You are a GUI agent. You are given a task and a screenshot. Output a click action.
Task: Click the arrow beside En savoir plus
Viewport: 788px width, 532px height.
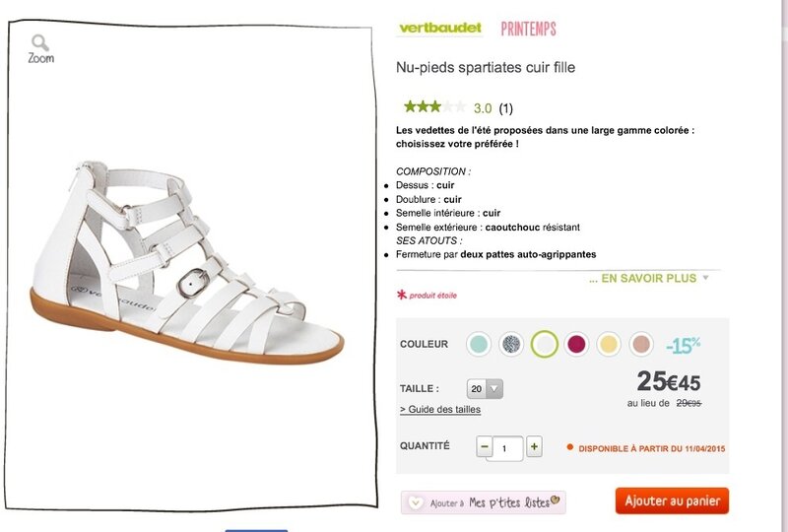(x=705, y=278)
